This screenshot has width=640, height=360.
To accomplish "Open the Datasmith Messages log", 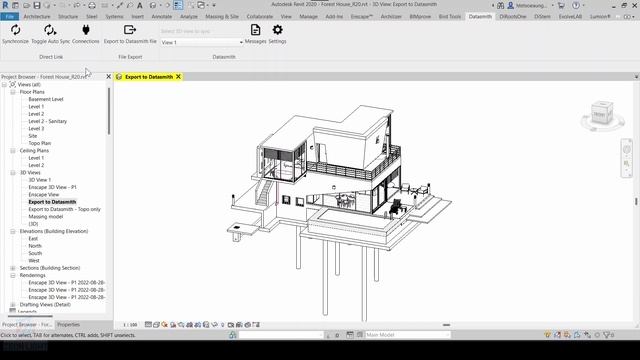I will (256, 30).
